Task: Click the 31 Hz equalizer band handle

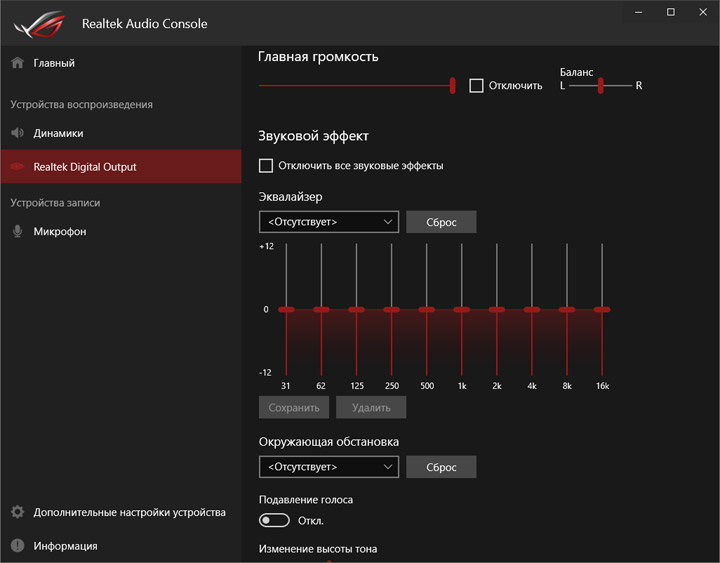Action: point(286,310)
